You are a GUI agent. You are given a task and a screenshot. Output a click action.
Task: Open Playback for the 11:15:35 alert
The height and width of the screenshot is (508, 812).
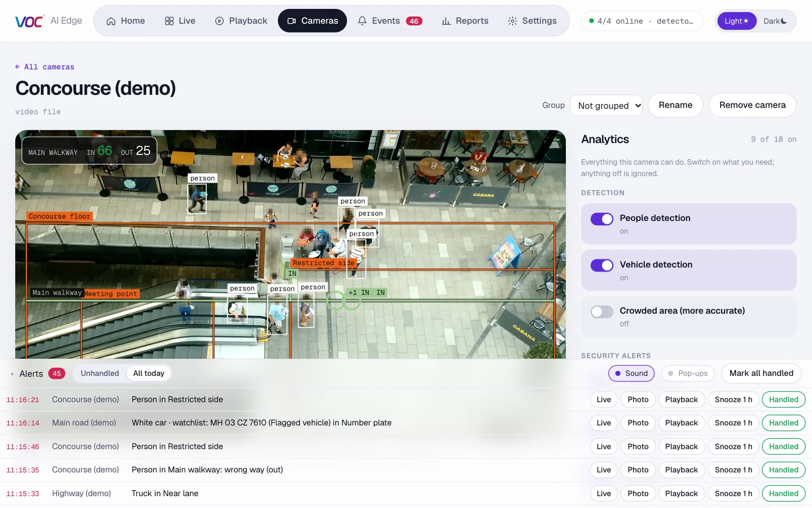pyautogui.click(x=681, y=470)
